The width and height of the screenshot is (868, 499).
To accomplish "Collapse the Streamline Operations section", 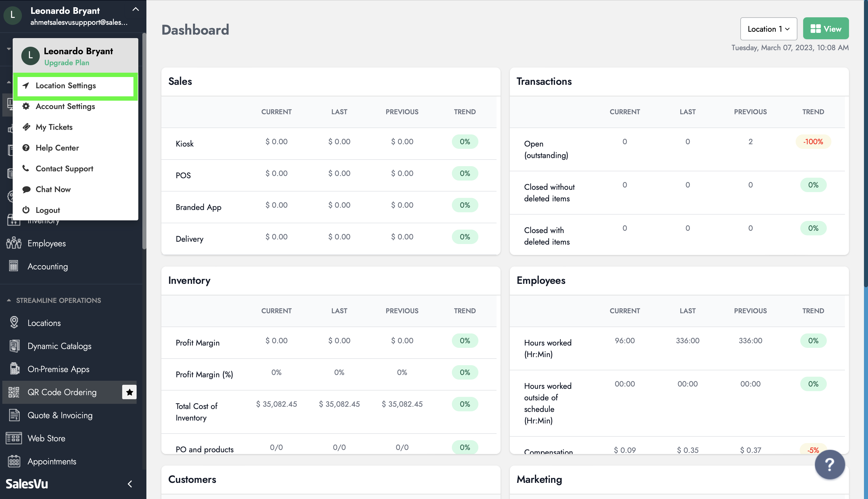I will click(9, 300).
